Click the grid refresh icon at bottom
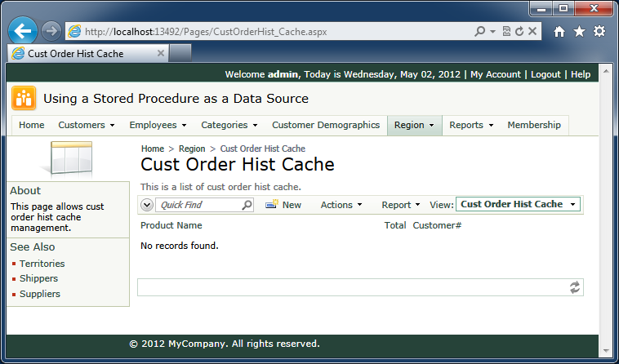 [x=575, y=287]
